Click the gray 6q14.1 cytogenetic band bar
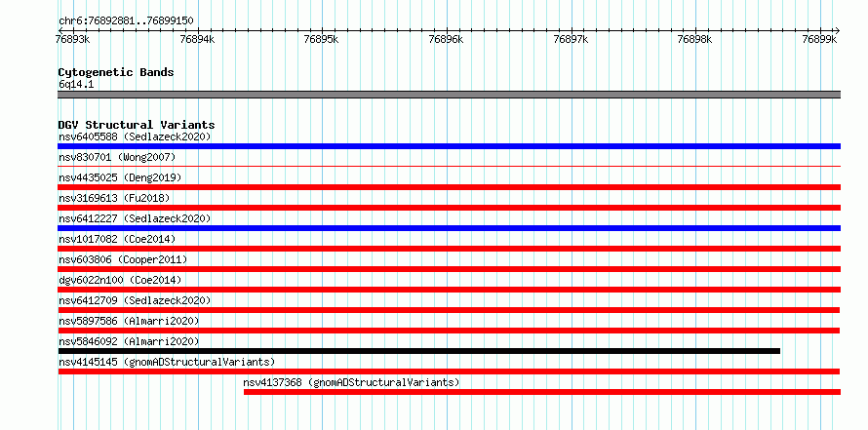This screenshot has height=430, width=868. (x=449, y=95)
